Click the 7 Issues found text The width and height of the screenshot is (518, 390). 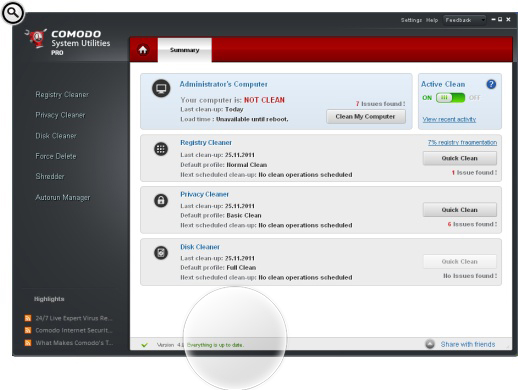[380, 104]
